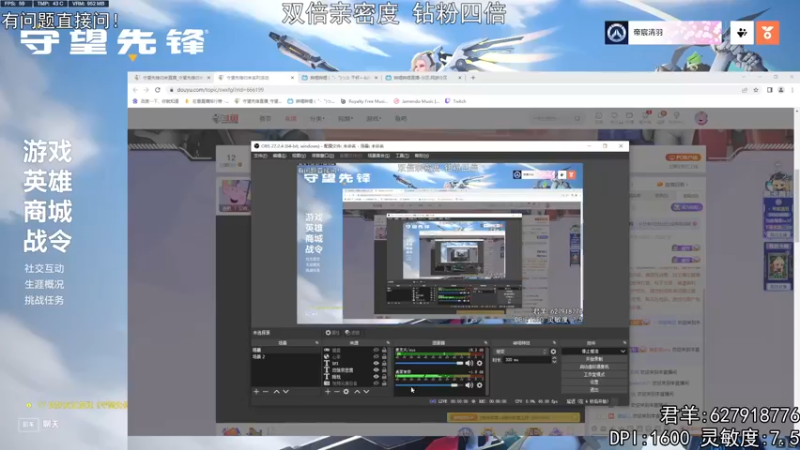Expand the arrow on 停止推流 button
The height and width of the screenshot is (450, 800).
click(x=622, y=351)
